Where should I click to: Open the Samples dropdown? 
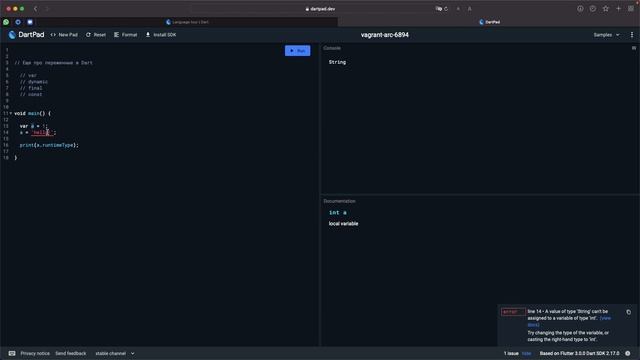(x=606, y=35)
